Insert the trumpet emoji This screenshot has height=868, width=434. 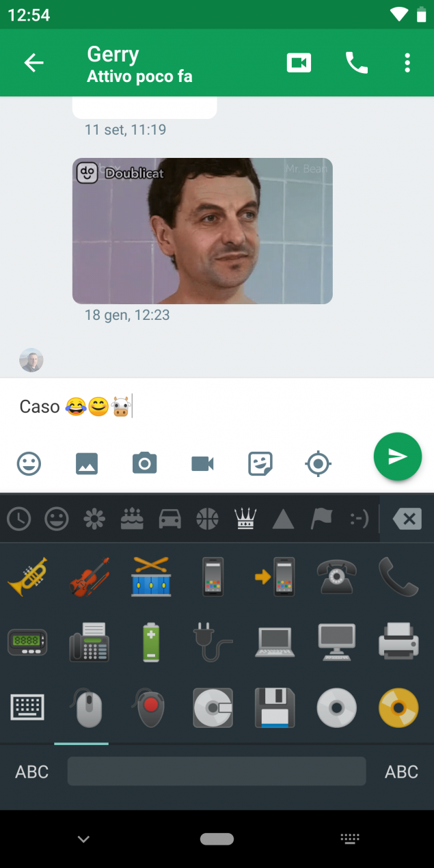27,576
